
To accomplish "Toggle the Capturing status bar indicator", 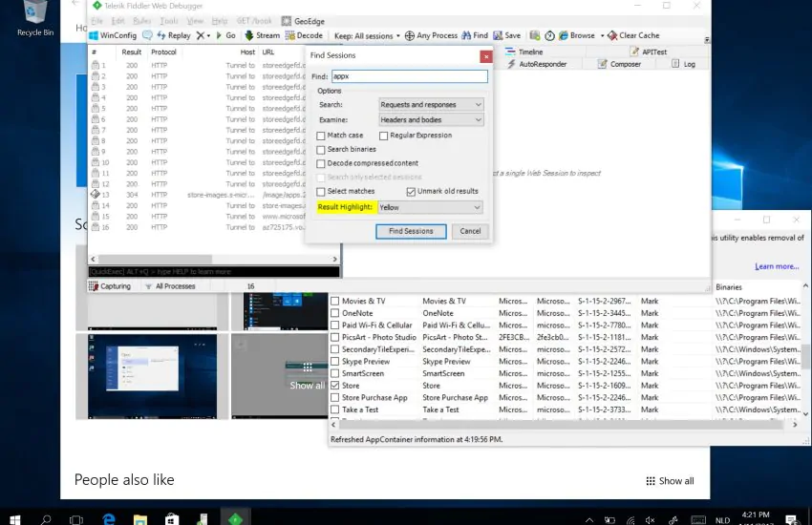I will [110, 286].
